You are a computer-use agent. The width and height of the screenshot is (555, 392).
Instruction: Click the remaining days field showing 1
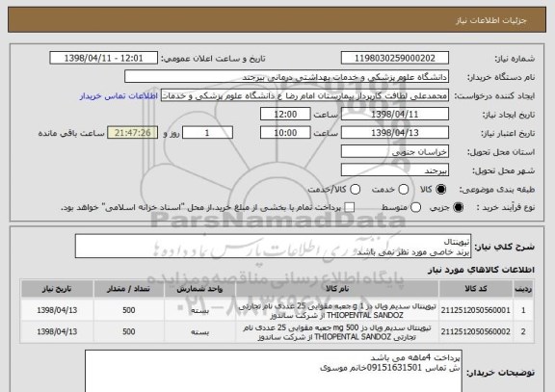click(207, 133)
